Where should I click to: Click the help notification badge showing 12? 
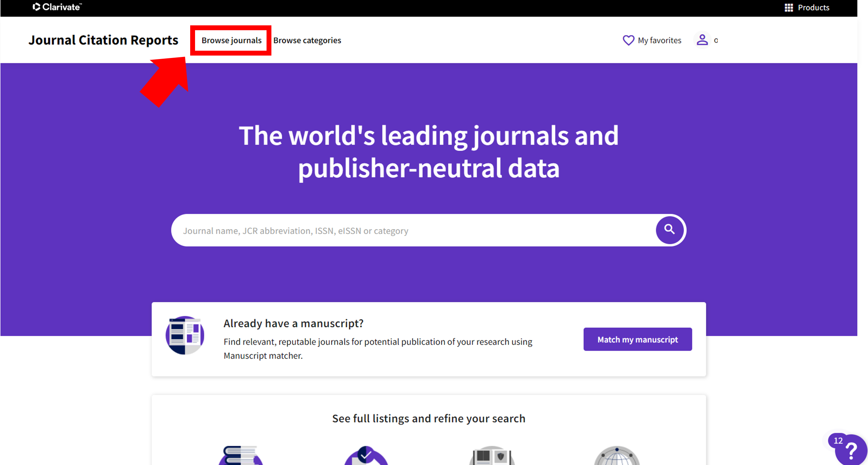coord(838,441)
